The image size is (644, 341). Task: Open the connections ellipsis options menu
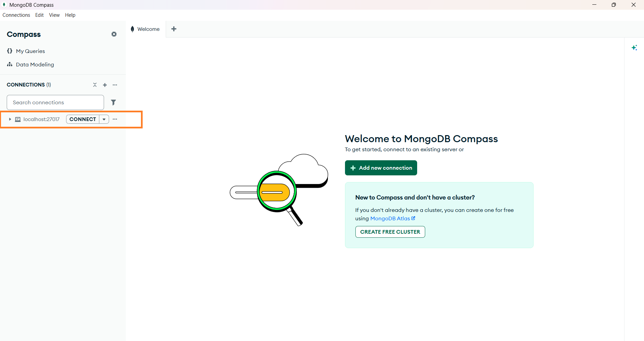[x=115, y=85]
